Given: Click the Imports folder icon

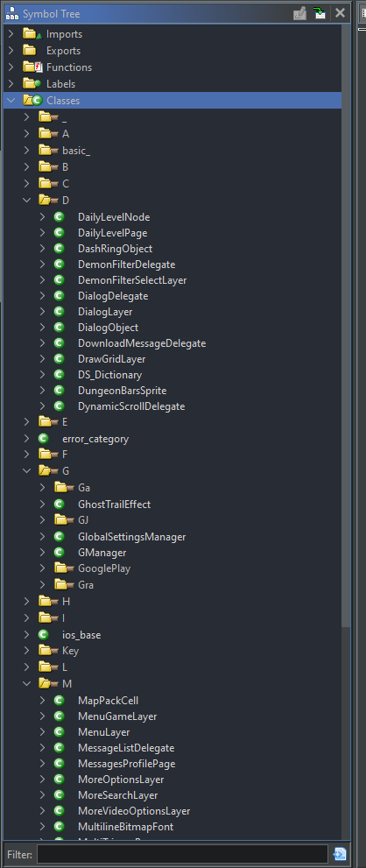Looking at the screenshot, I should tap(32, 34).
